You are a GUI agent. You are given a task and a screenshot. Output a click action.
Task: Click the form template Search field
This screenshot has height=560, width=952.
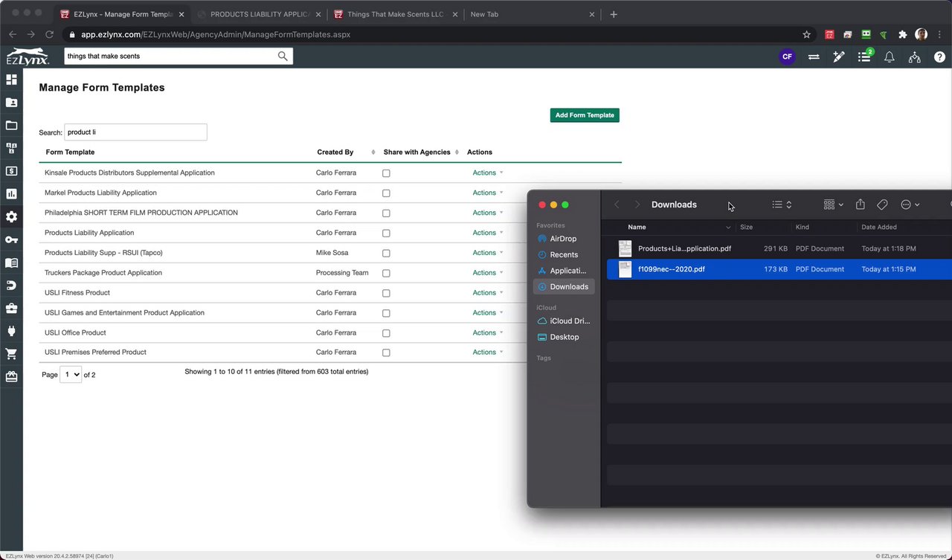coord(135,132)
